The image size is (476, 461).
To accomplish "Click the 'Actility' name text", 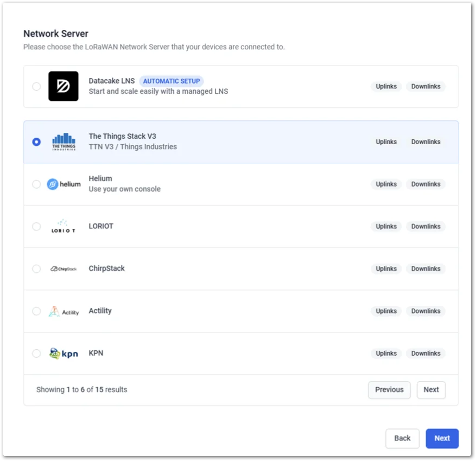I will 100,311.
